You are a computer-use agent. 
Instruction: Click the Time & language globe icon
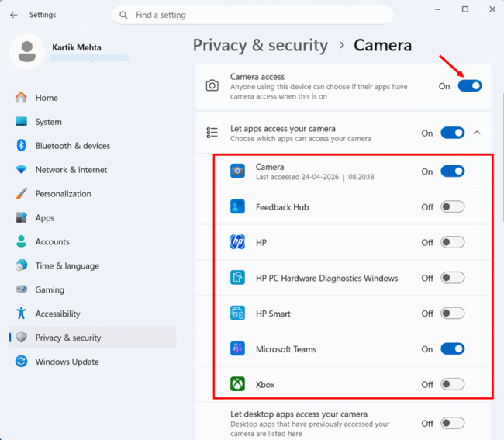coord(21,265)
